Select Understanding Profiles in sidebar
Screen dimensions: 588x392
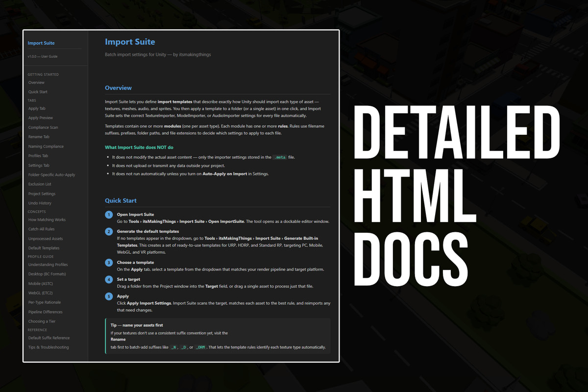coord(48,265)
